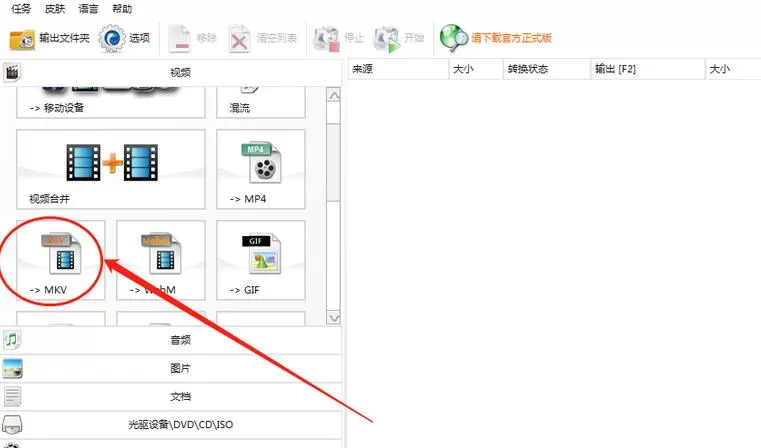Click the 输出 [F2] column header
The image size is (761, 448).
point(648,69)
